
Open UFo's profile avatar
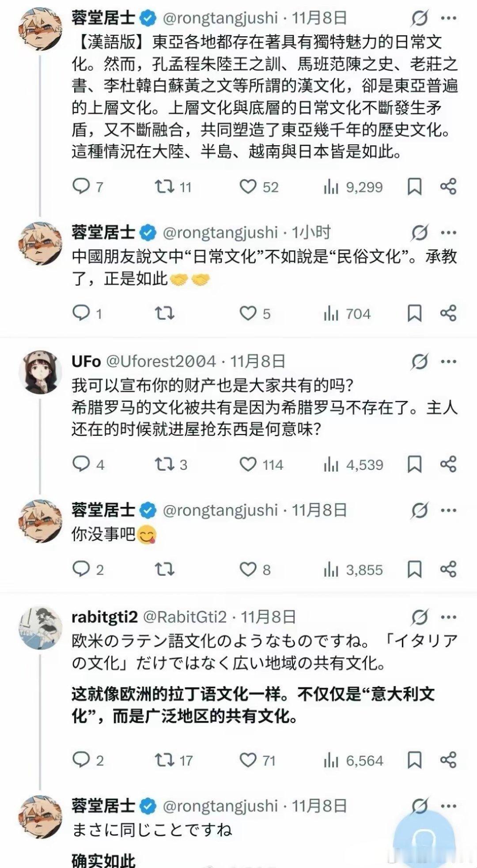pyautogui.click(x=39, y=371)
